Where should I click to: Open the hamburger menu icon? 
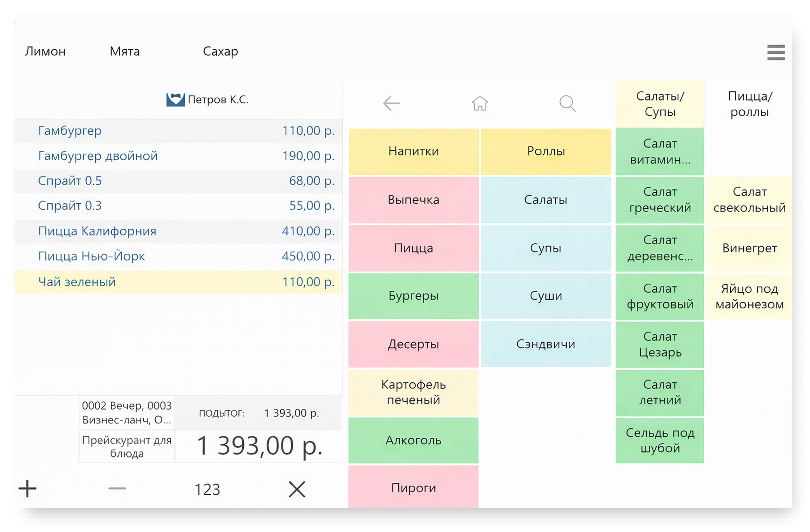(776, 53)
